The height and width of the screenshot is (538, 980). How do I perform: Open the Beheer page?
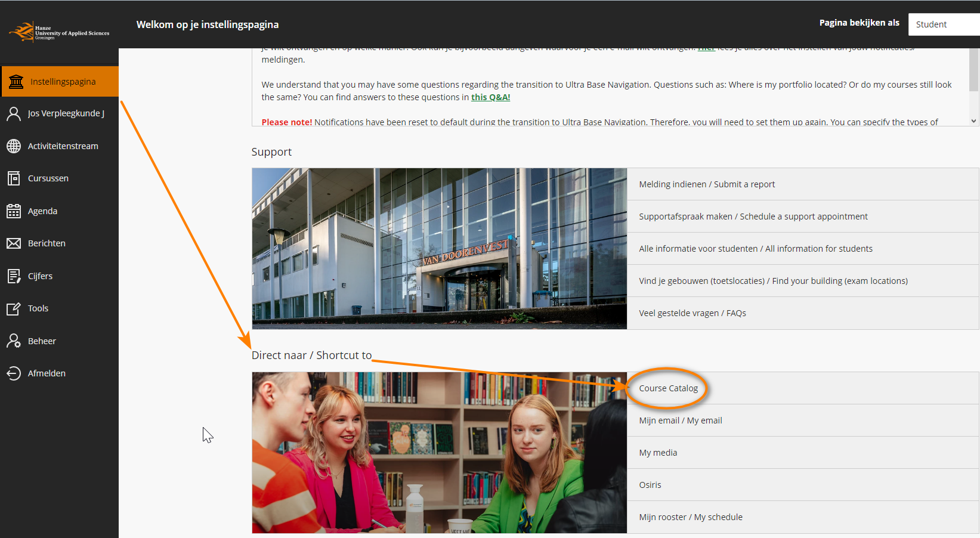coord(60,341)
